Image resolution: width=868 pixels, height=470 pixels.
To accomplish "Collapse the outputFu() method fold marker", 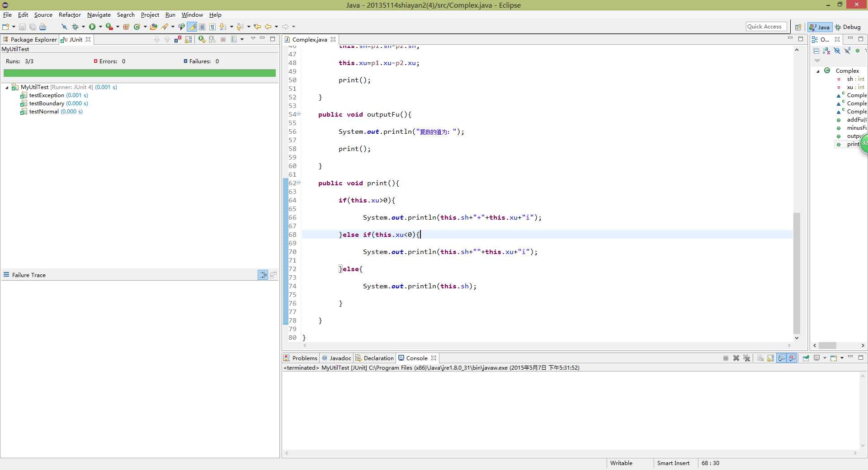I will click(x=298, y=114).
